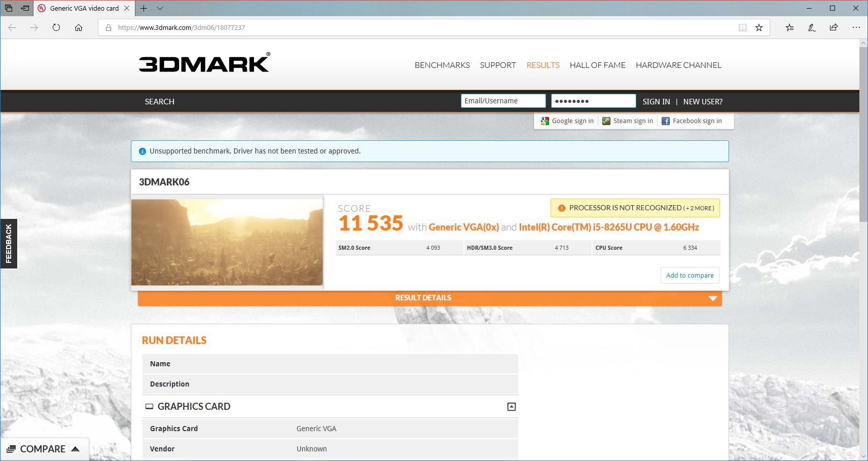Add page to favorites star icon
This screenshot has width=868, height=461.
(x=759, y=27)
